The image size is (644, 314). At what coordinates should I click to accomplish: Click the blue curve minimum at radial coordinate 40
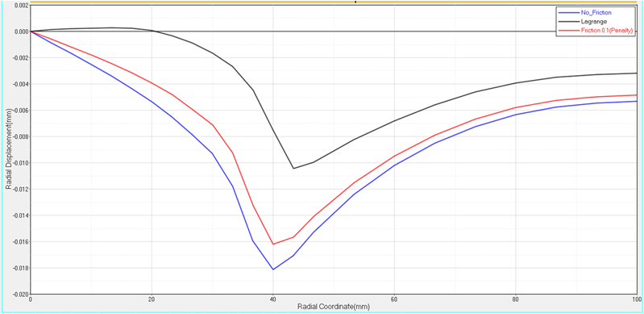click(272, 269)
